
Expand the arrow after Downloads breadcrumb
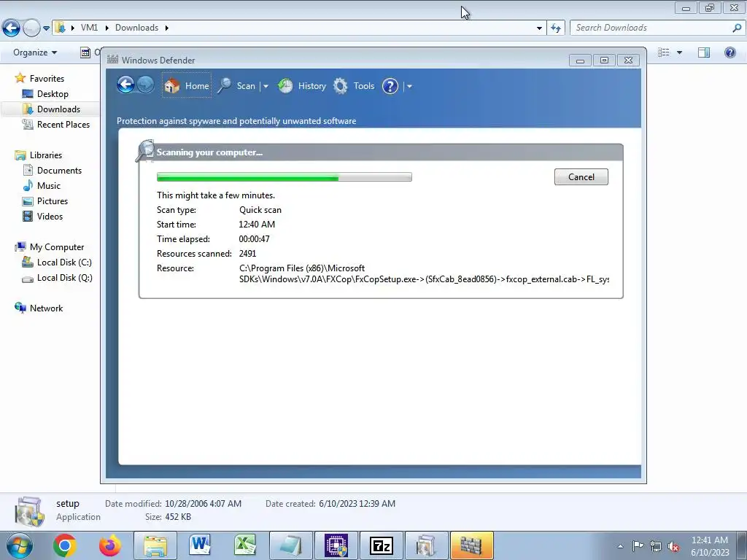point(167,28)
